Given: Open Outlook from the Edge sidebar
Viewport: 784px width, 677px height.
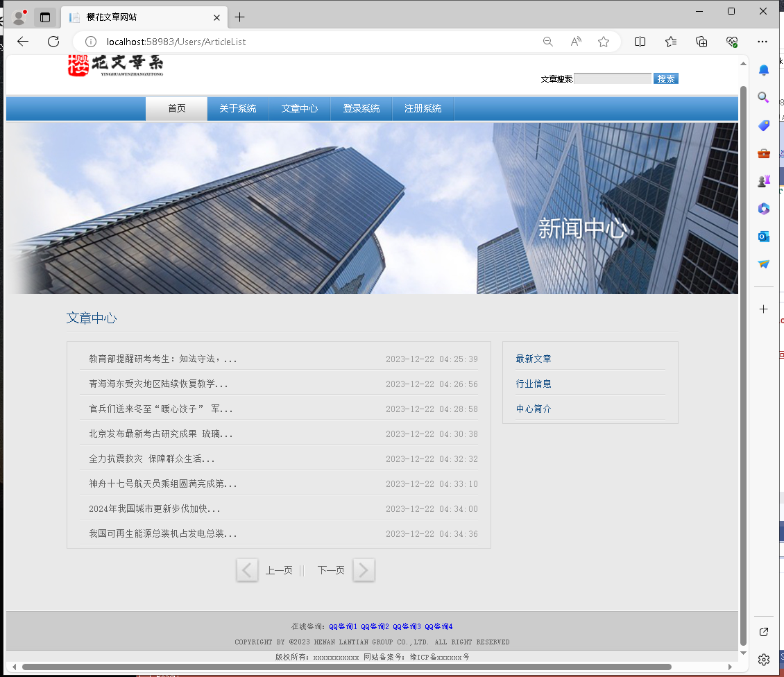Looking at the screenshot, I should click(x=763, y=237).
